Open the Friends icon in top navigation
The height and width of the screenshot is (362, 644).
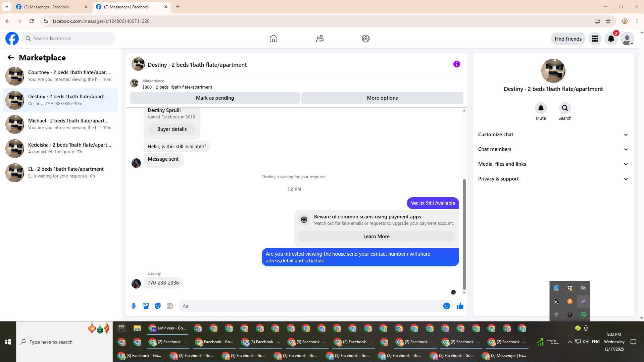coord(320,39)
